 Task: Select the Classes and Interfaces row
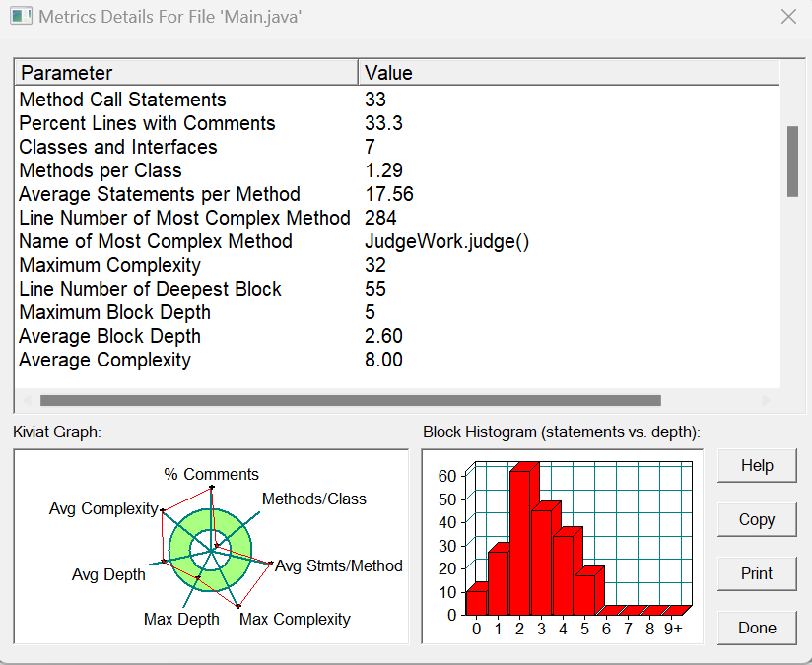click(397, 147)
